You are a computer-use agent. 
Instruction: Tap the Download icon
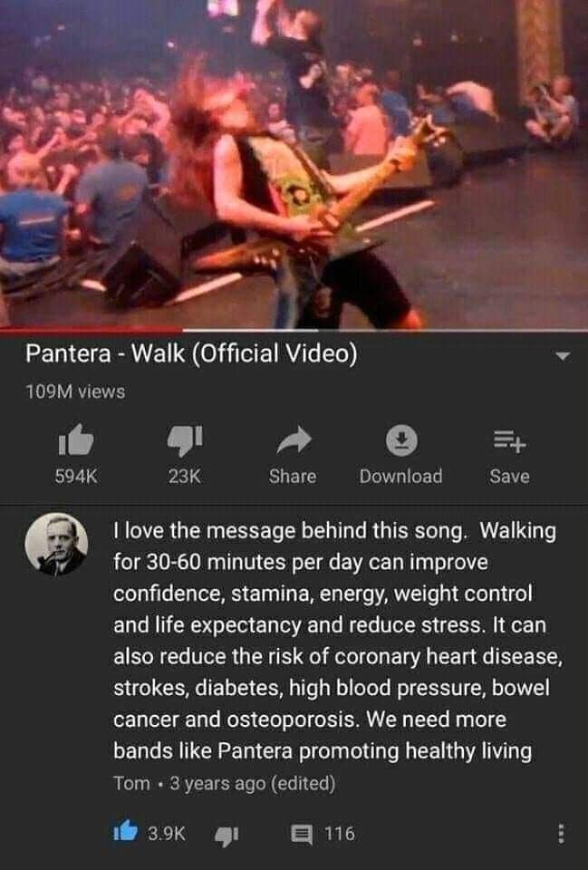(401, 440)
